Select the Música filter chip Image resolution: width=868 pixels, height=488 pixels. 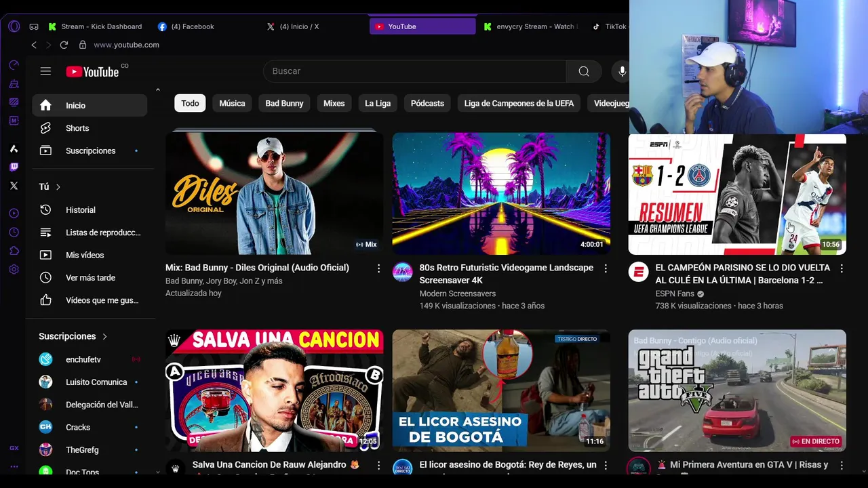232,103
